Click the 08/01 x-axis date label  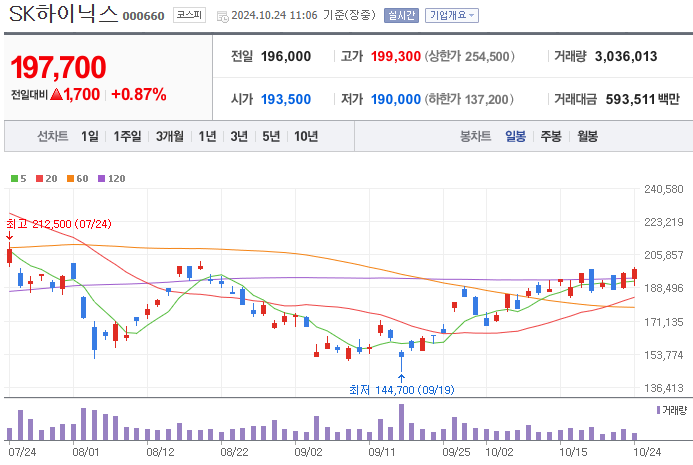point(86,452)
